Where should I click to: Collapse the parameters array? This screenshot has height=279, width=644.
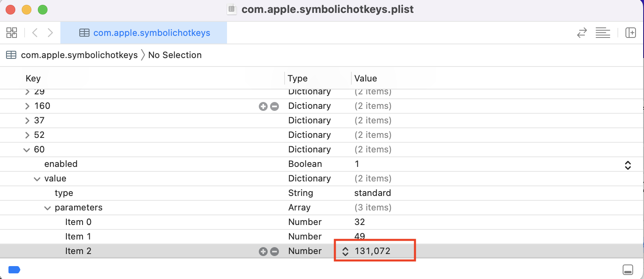coord(47,208)
